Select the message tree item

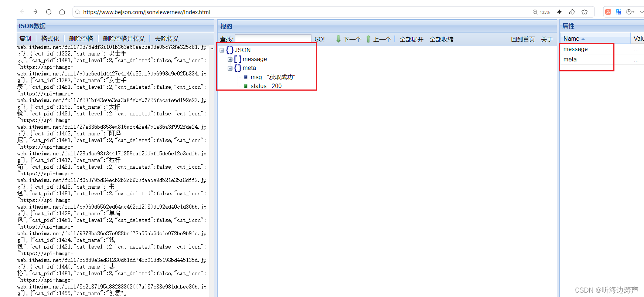(x=255, y=59)
